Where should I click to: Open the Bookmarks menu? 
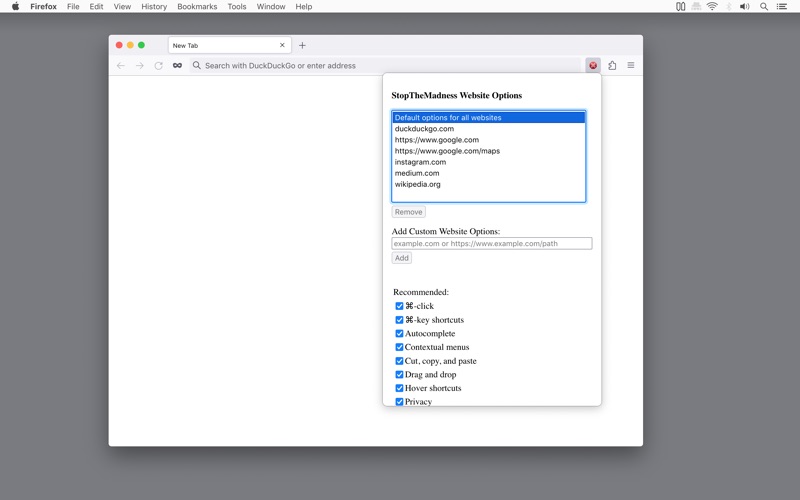tap(197, 7)
